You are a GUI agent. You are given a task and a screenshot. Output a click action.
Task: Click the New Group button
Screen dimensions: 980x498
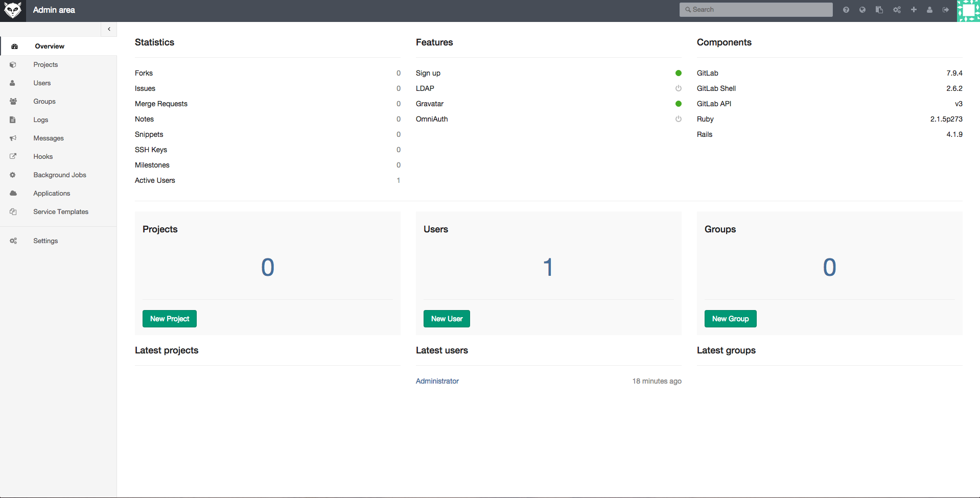[x=730, y=319]
